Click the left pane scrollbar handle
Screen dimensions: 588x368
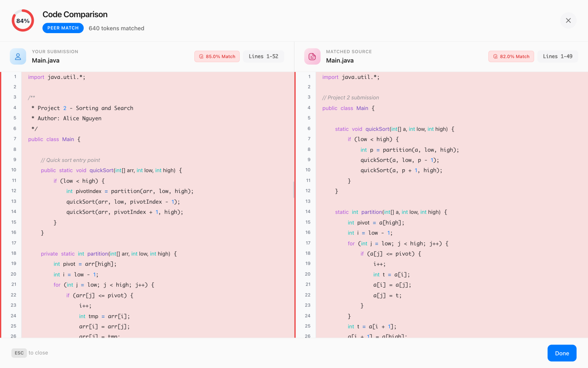pos(293,190)
